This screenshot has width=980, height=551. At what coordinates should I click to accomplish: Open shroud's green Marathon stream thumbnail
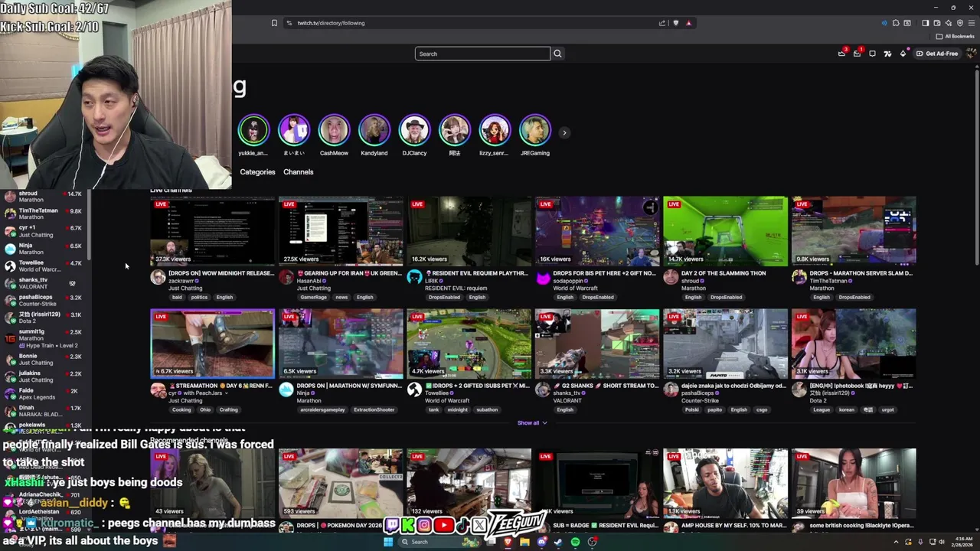point(725,230)
